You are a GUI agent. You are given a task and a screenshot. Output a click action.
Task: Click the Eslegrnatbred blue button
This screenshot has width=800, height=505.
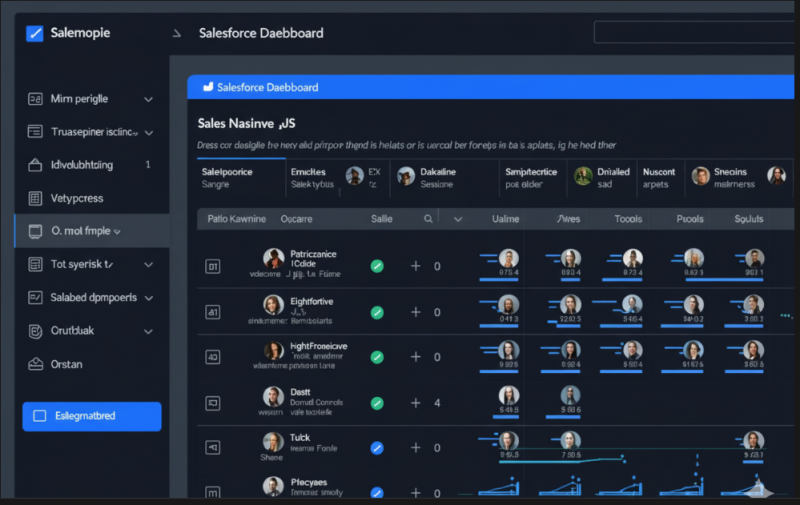91,416
